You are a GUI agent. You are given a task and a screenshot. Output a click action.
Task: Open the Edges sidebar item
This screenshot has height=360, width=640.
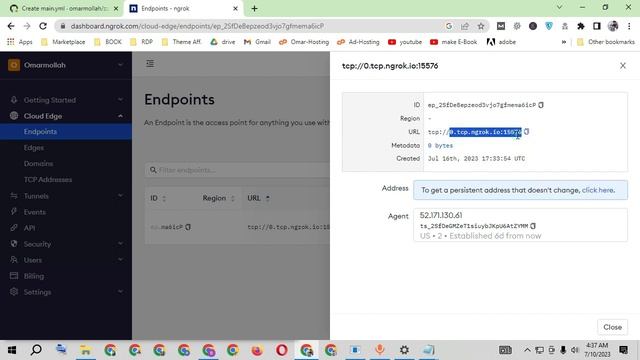click(x=34, y=148)
